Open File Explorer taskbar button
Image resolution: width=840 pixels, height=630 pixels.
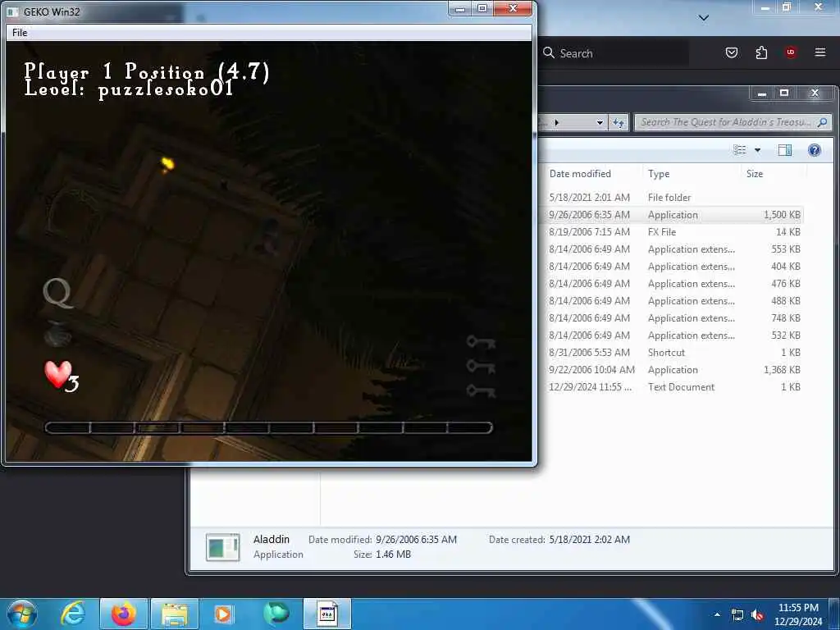(175, 614)
